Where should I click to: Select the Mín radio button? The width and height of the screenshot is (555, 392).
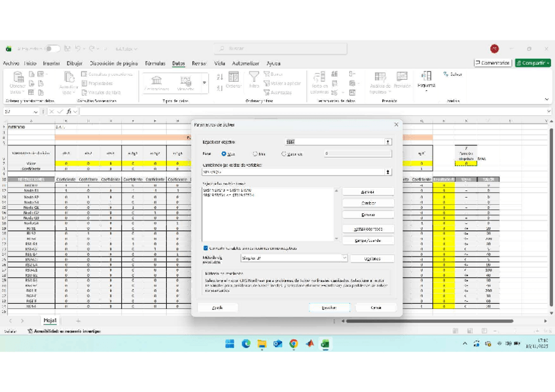[255, 154]
